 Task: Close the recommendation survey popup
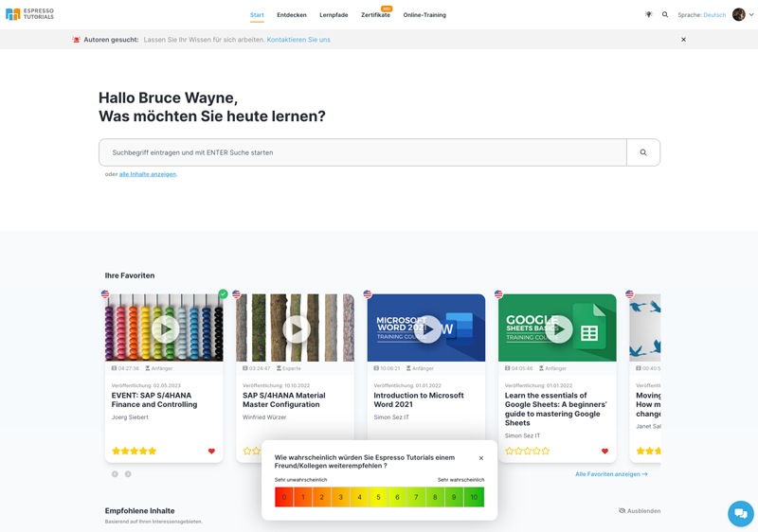coord(481,458)
